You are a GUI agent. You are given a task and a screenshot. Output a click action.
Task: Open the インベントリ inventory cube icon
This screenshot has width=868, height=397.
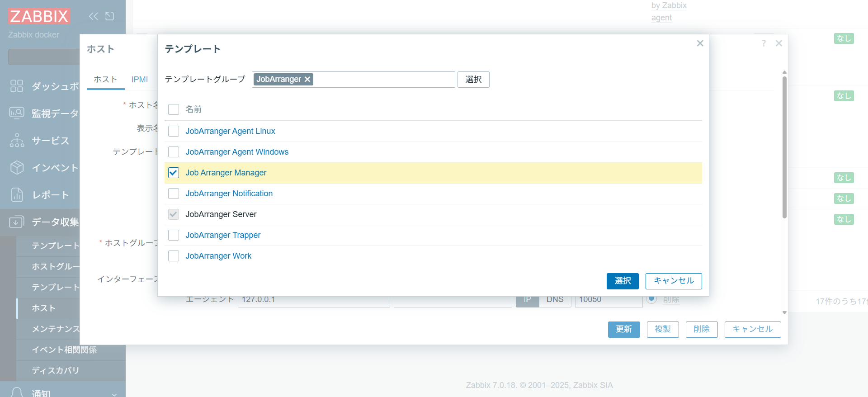click(x=17, y=167)
